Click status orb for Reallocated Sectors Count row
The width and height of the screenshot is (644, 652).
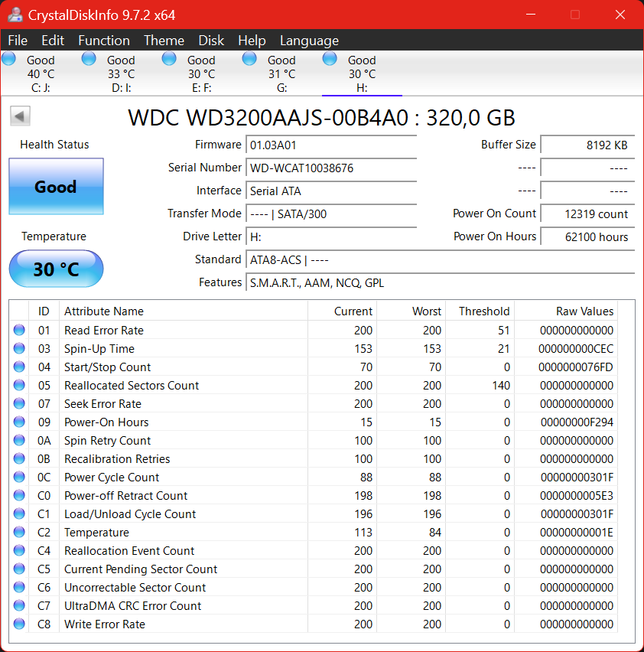point(19,385)
